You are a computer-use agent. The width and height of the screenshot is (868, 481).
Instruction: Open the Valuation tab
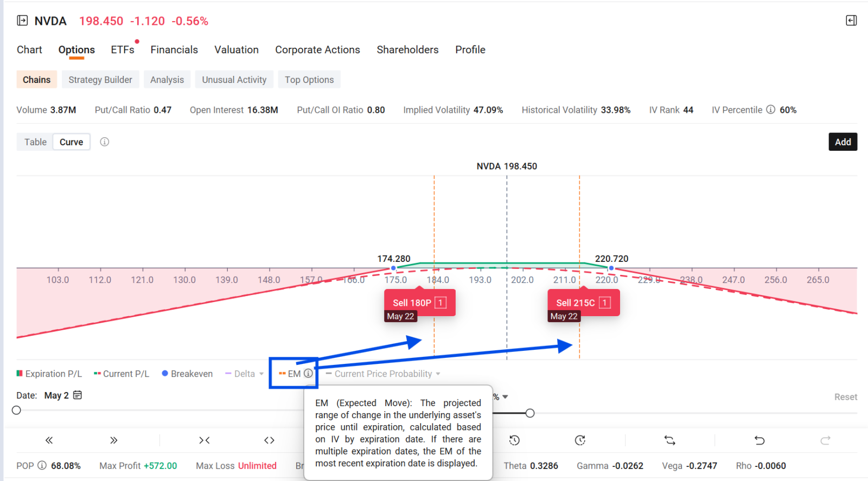click(x=237, y=49)
